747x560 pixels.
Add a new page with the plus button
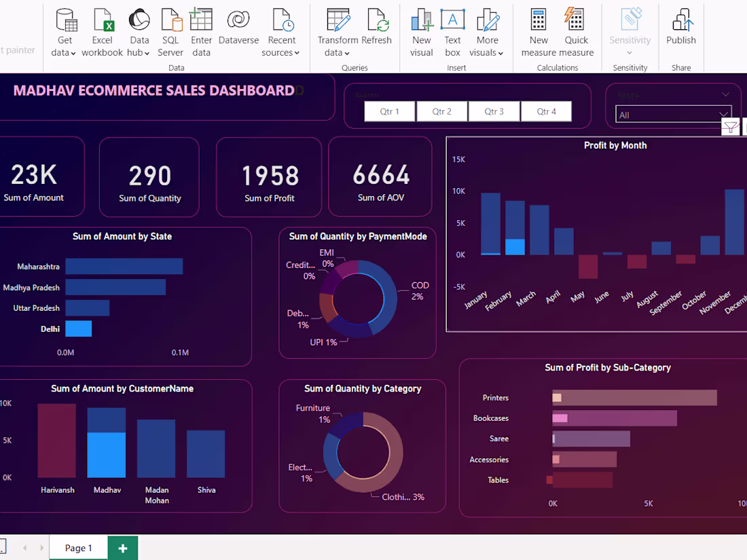122,548
